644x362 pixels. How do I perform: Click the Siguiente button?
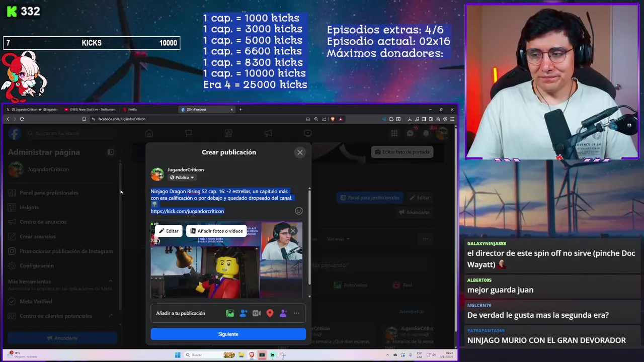[x=228, y=334]
